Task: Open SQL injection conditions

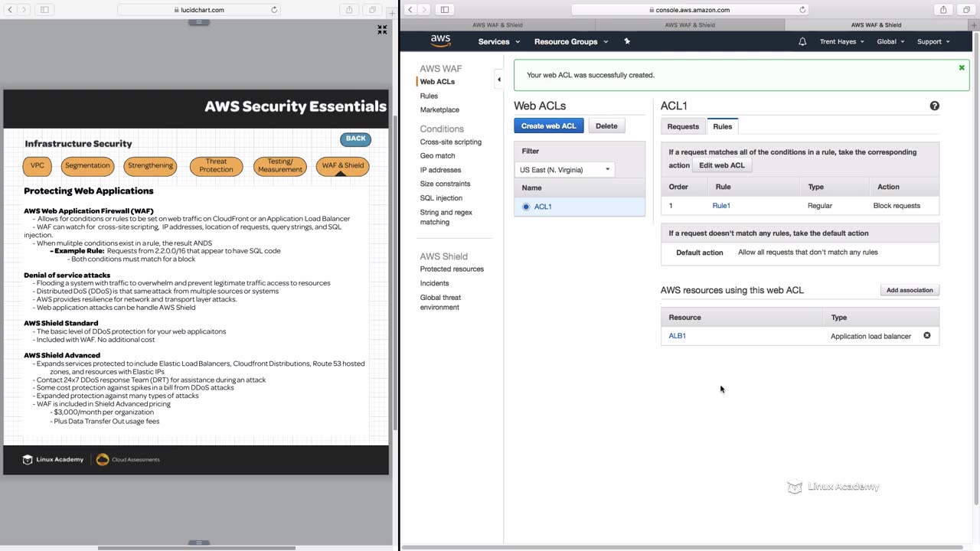Action: (441, 198)
